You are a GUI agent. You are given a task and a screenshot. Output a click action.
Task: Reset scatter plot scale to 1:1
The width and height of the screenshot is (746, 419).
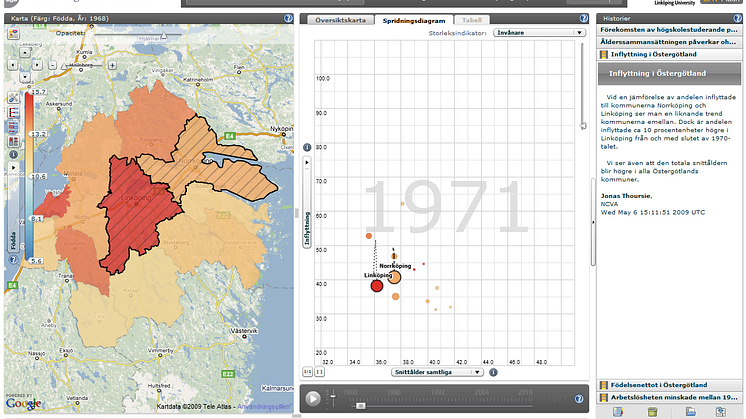307,372
